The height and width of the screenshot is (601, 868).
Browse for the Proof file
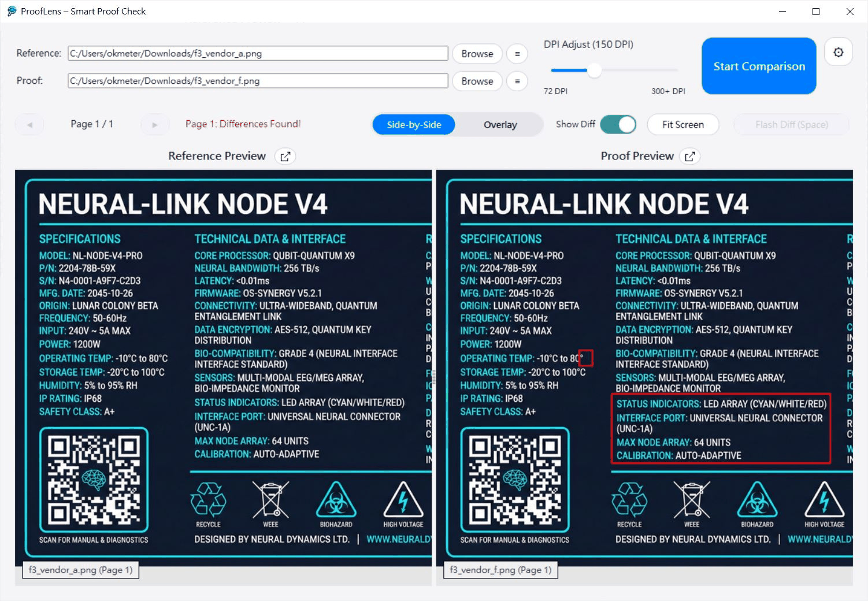(x=477, y=81)
